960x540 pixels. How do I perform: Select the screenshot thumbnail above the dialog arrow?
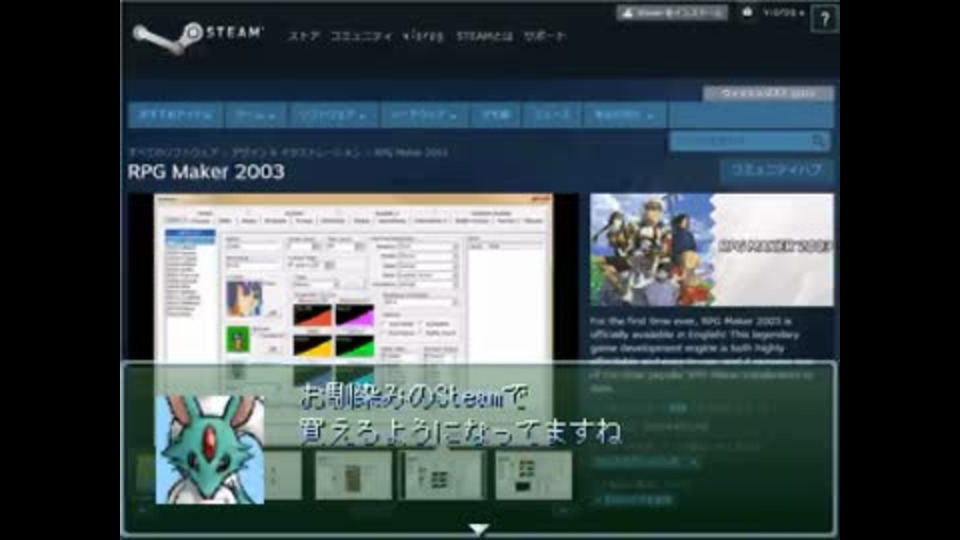click(443, 476)
